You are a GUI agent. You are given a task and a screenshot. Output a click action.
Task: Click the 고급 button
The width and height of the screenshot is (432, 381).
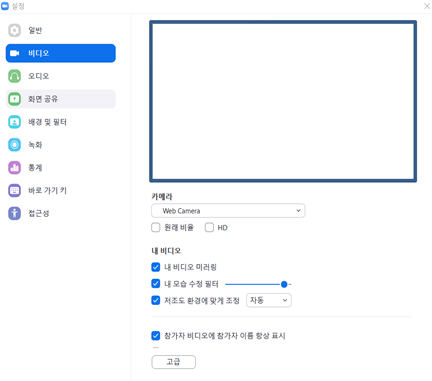[x=174, y=362]
